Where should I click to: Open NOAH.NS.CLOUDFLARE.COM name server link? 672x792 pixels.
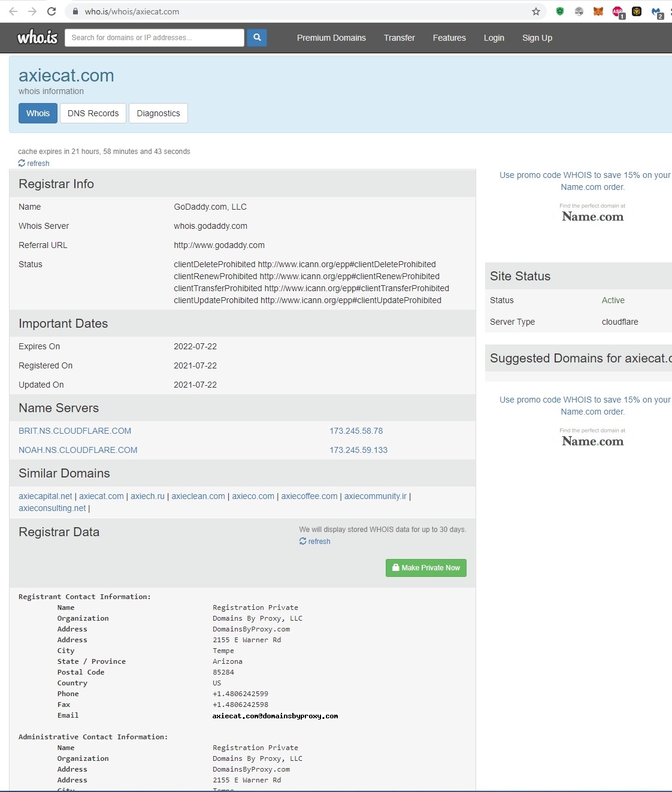pos(78,450)
